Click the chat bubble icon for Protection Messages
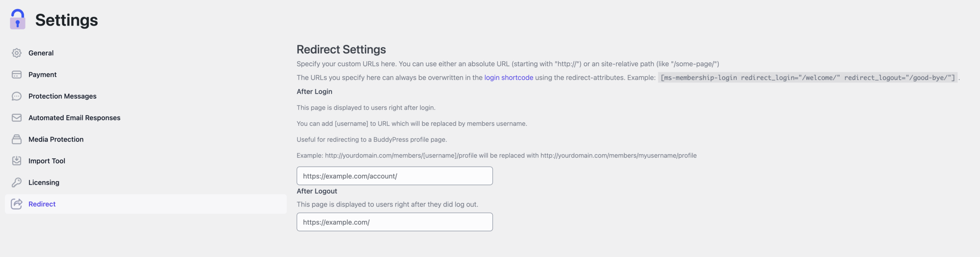Viewport: 980px width, 257px height. pos(17,96)
